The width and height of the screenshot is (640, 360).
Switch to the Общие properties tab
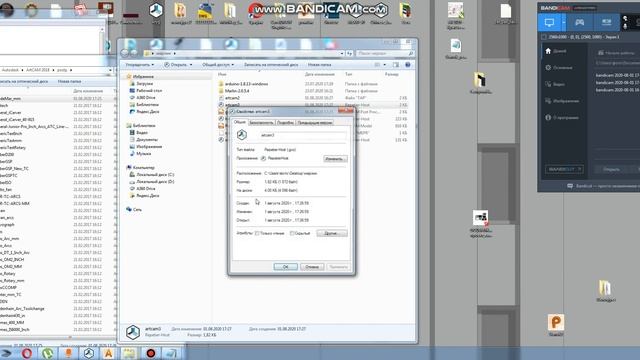(x=240, y=122)
